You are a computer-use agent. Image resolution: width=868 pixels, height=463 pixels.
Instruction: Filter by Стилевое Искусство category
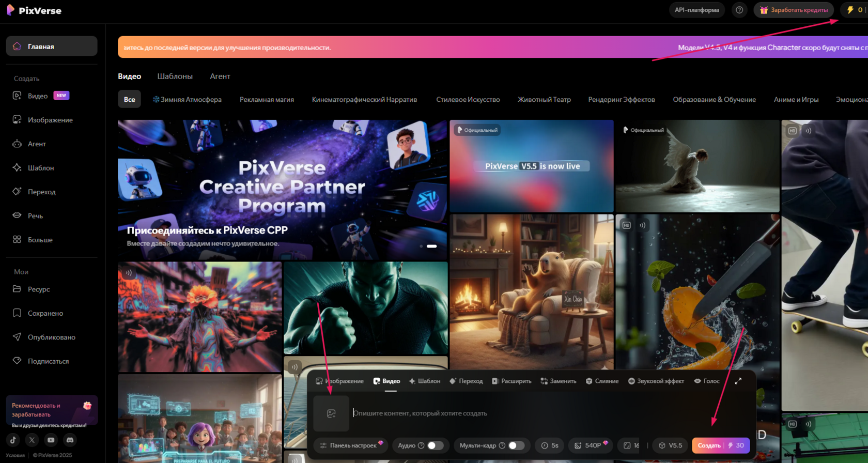click(468, 99)
